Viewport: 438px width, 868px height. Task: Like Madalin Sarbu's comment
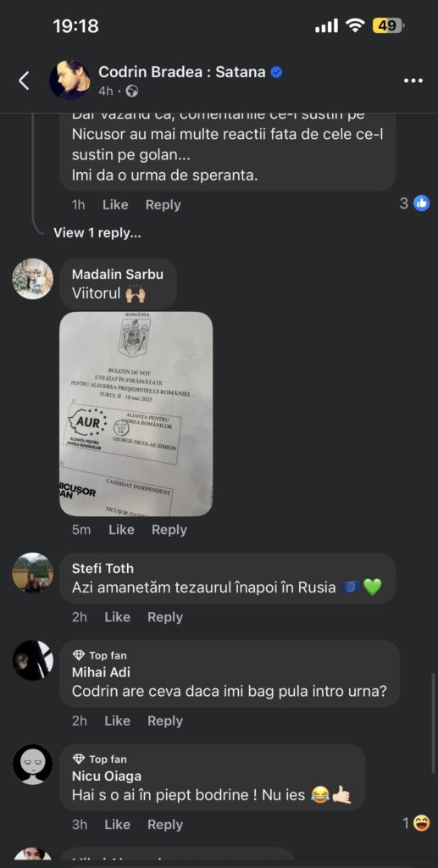point(121,530)
